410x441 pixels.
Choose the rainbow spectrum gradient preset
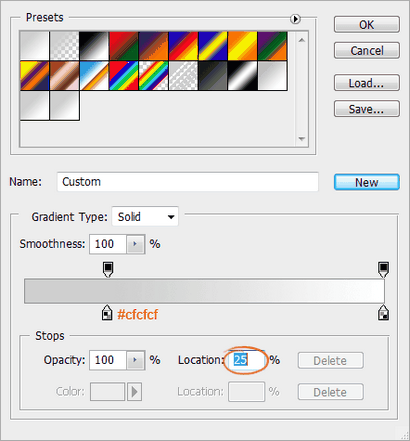point(124,76)
